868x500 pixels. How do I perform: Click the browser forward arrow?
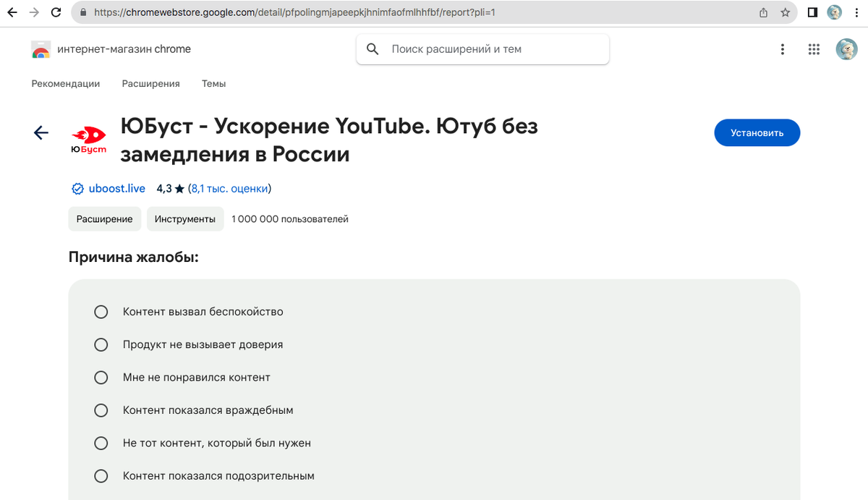pyautogui.click(x=33, y=12)
